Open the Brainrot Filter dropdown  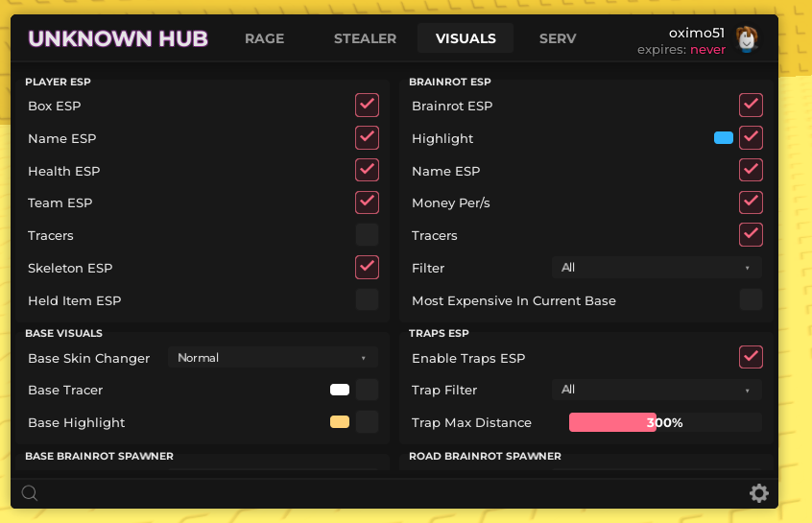[657, 268]
